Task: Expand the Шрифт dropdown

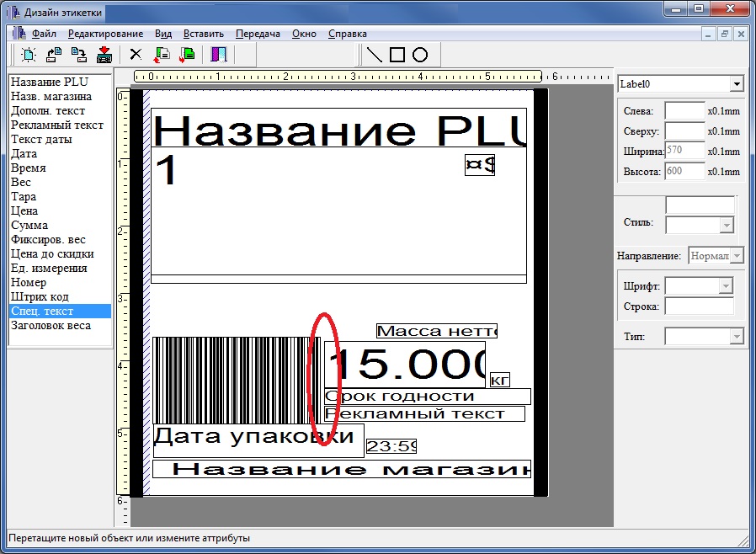Action: pyautogui.click(x=726, y=286)
